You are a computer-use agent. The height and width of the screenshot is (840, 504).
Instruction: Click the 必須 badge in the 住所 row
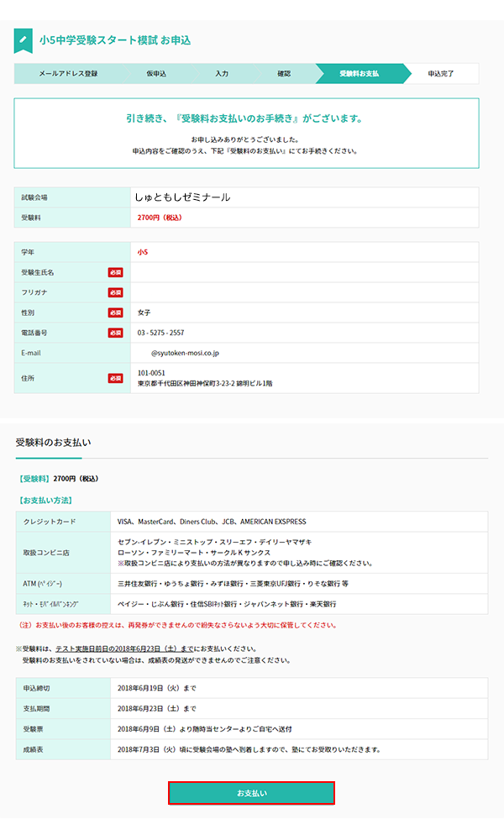pos(115,378)
